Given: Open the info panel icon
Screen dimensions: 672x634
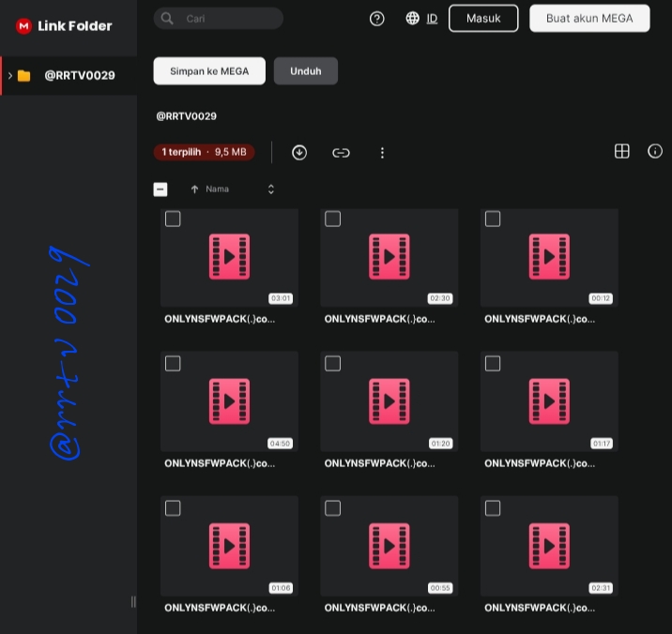Looking at the screenshot, I should pyautogui.click(x=655, y=151).
